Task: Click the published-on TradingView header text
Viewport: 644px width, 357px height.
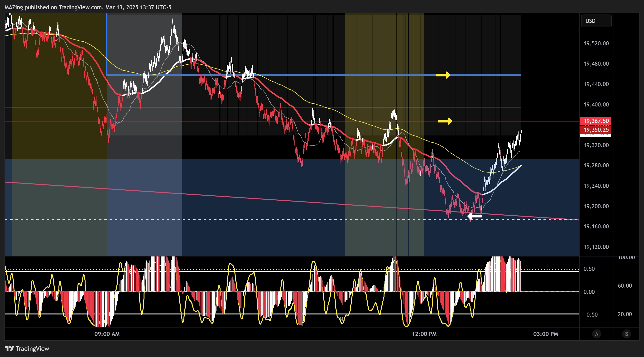Action: tap(88, 7)
